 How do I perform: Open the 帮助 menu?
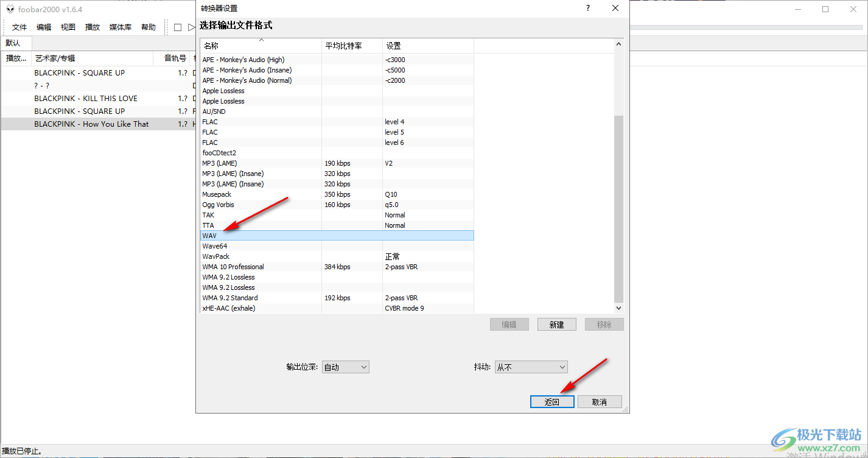(x=149, y=27)
